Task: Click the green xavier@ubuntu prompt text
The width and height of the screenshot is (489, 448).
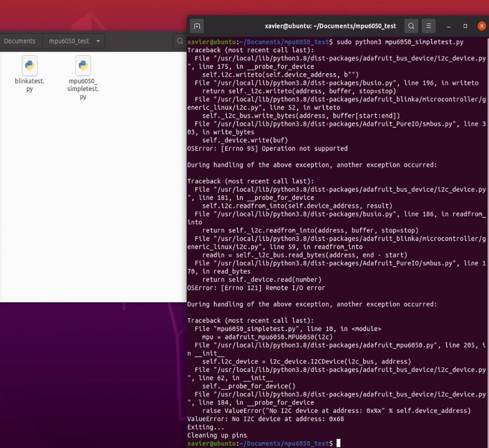Action: [210, 443]
